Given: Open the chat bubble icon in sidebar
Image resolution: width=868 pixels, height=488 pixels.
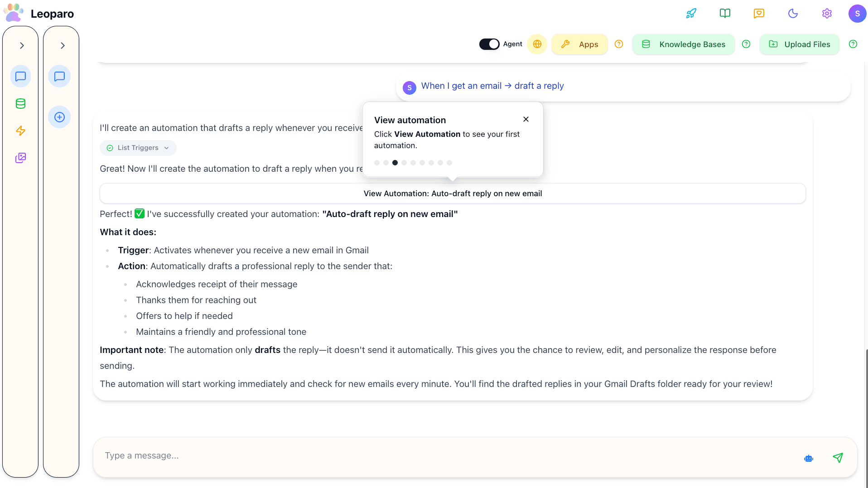Looking at the screenshot, I should [x=20, y=76].
